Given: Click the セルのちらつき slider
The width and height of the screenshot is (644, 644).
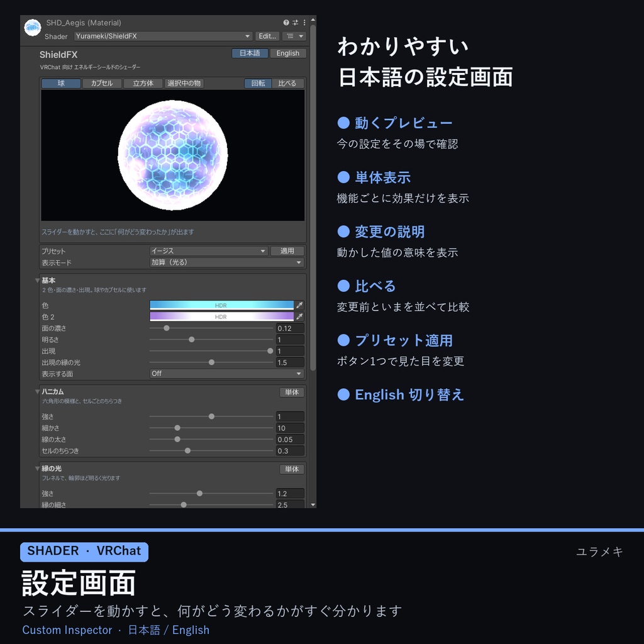Looking at the screenshot, I should coord(211,451).
